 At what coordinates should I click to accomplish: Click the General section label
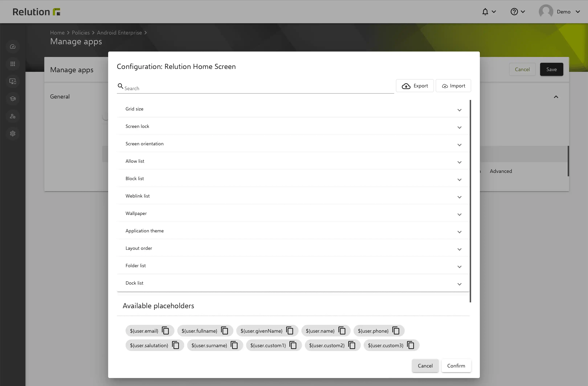[x=60, y=96]
